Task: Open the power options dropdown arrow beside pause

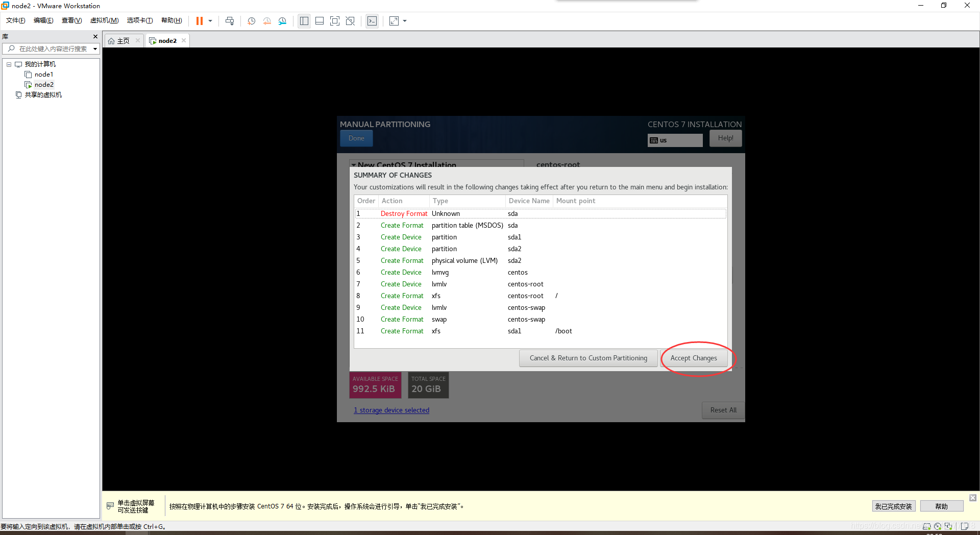Action: [210, 21]
